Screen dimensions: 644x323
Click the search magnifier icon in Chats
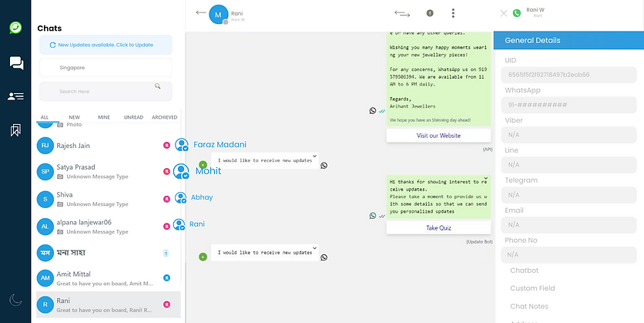coord(157,86)
